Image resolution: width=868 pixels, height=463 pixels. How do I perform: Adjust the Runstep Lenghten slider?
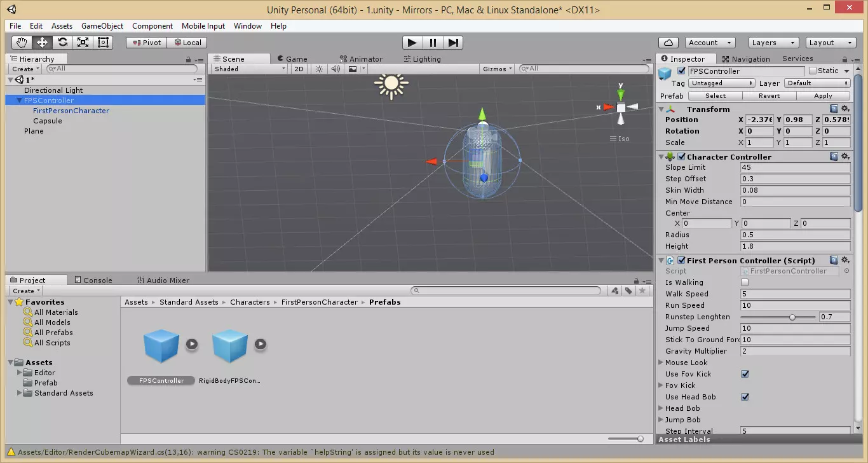(792, 317)
